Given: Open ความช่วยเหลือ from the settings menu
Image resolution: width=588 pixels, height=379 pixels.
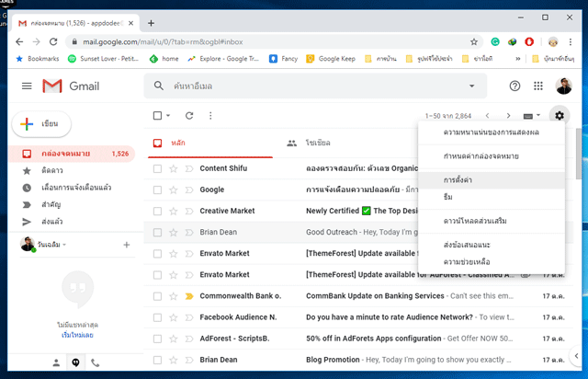Looking at the screenshot, I should point(492,262).
